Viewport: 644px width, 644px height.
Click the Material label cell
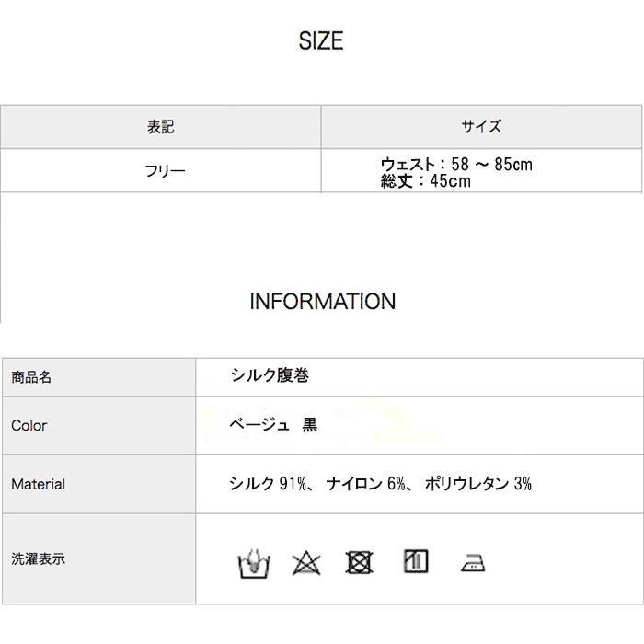(x=99, y=484)
